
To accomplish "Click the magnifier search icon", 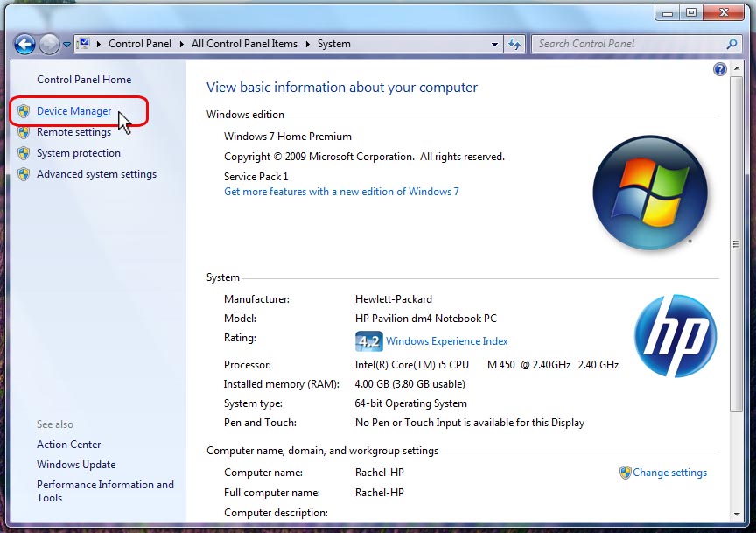I will click(x=731, y=44).
